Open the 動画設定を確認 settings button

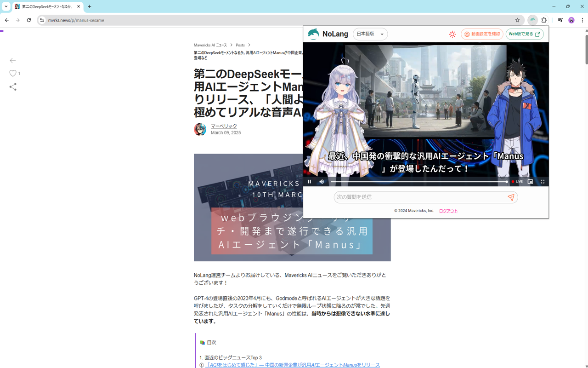point(482,34)
